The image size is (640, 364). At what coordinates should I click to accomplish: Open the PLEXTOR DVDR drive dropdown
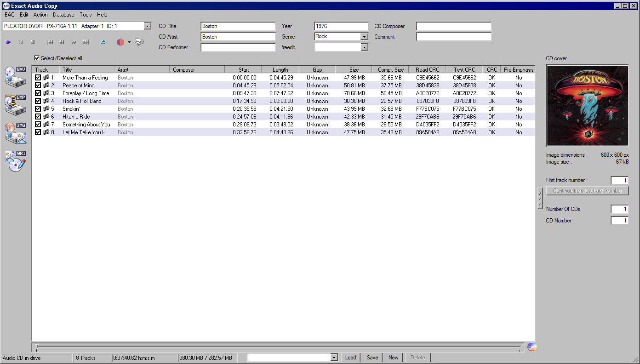click(147, 26)
